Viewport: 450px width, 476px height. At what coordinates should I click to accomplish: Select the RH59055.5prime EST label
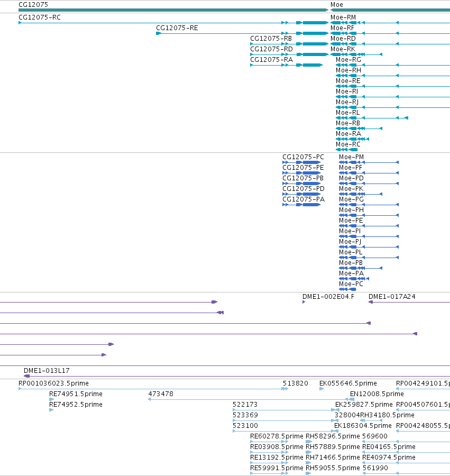click(x=333, y=468)
